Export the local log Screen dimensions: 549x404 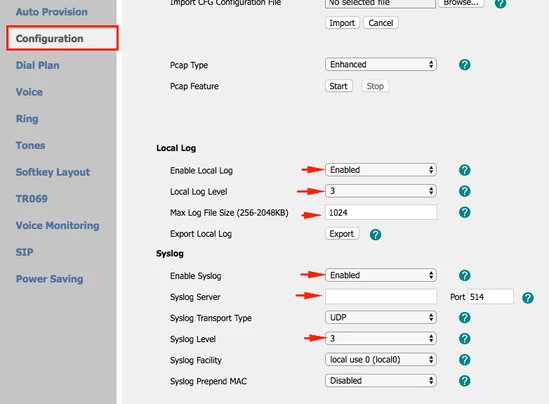coord(342,234)
